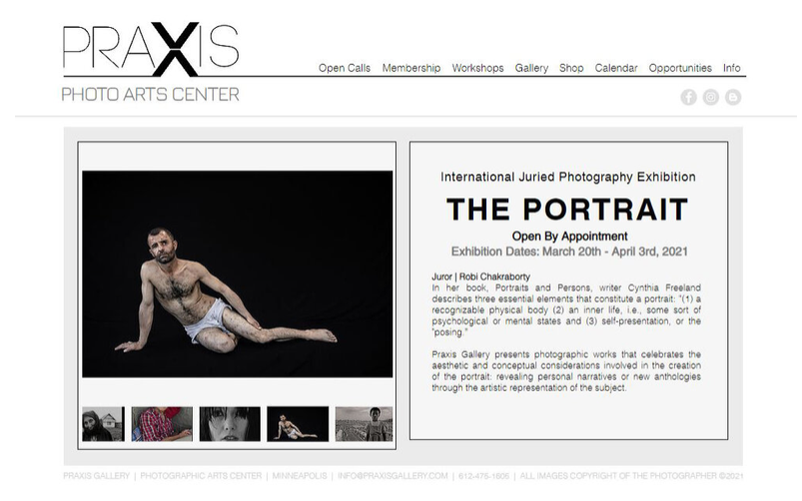Image resolution: width=802 pixels, height=501 pixels.
Task: Select the child in field thumbnail
Action: tap(364, 424)
